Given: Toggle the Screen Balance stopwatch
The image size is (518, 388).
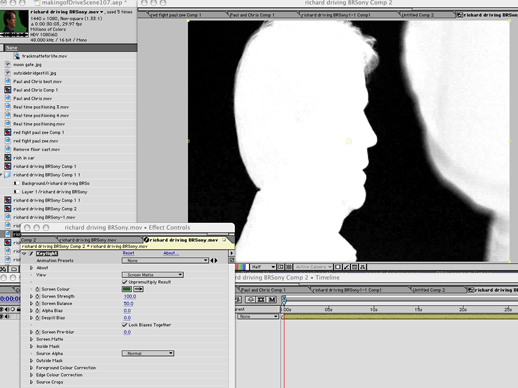Looking at the screenshot, I should 37,303.
